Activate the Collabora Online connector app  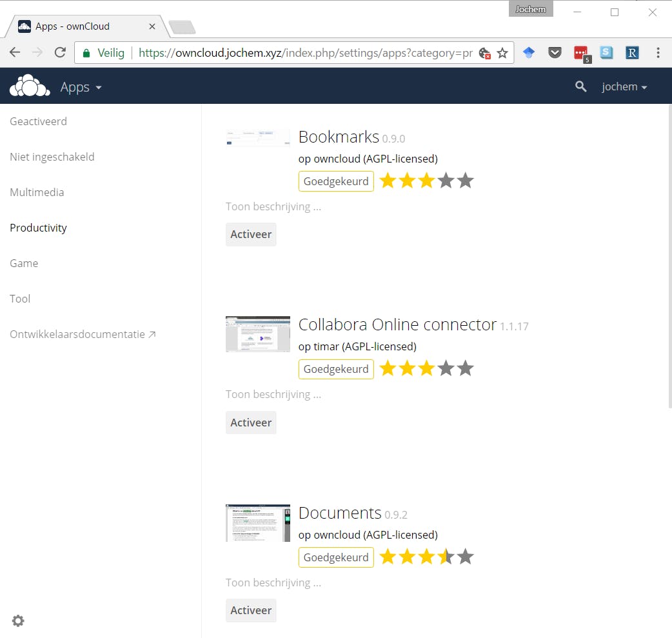tap(251, 423)
